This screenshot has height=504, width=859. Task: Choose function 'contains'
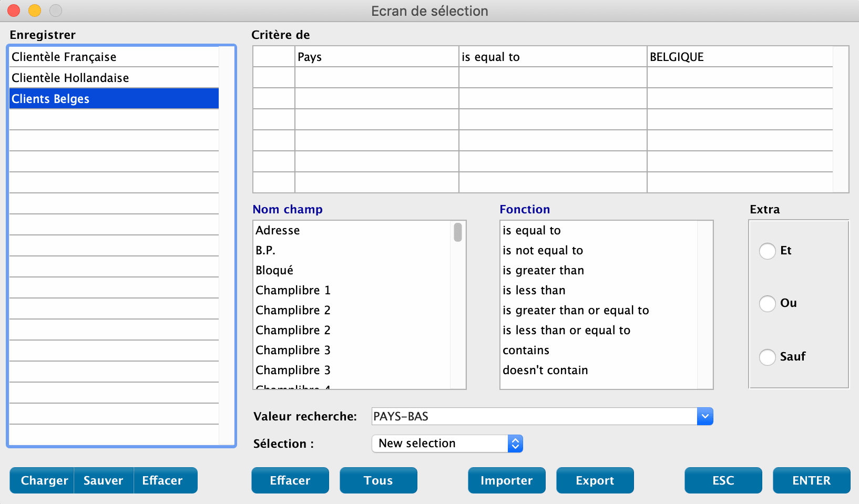pyautogui.click(x=599, y=350)
